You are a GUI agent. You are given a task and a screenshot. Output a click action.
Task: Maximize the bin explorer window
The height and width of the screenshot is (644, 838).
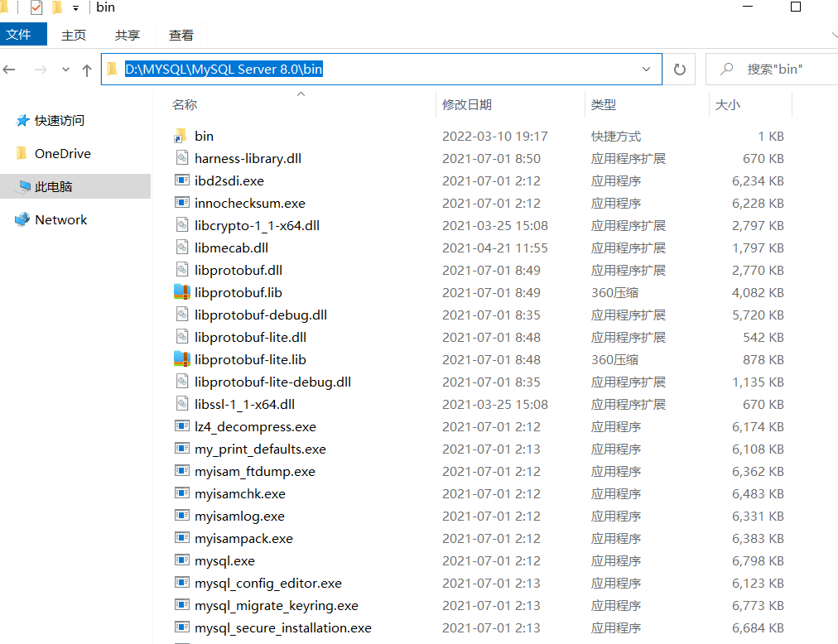coord(795,7)
